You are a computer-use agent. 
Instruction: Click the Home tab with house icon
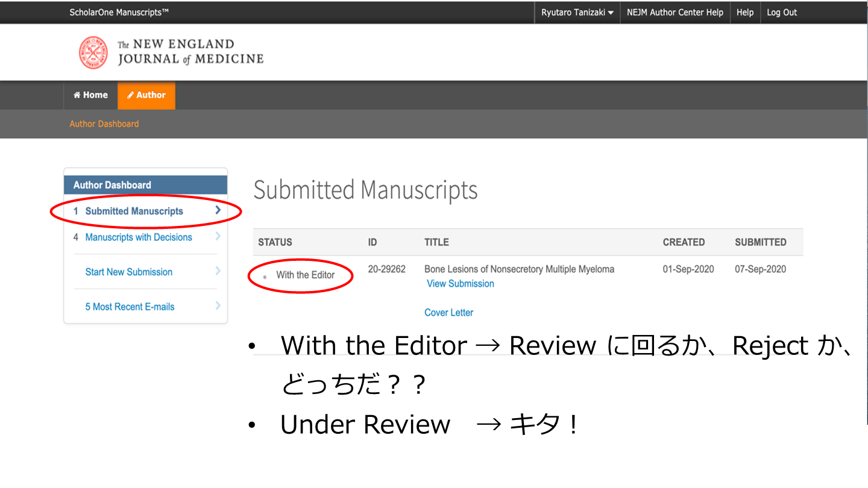90,95
